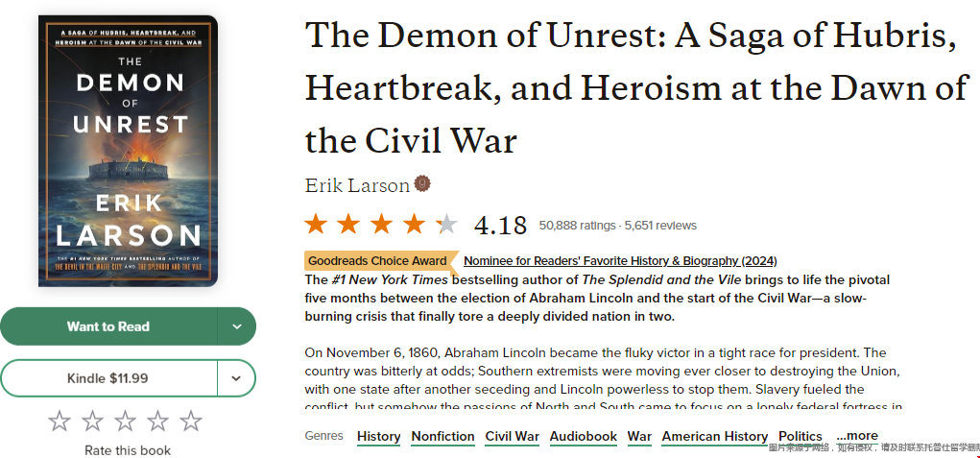The width and height of the screenshot is (980, 458).
Task: Click The Demon of Unrest cover image
Action: pyautogui.click(x=128, y=151)
